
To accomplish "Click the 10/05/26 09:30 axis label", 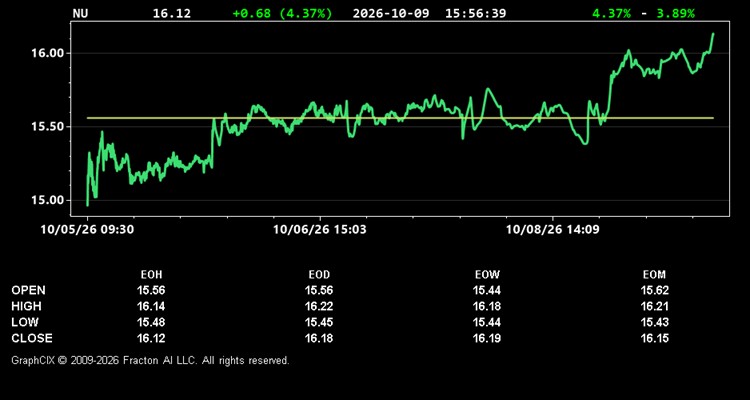I will [87, 230].
